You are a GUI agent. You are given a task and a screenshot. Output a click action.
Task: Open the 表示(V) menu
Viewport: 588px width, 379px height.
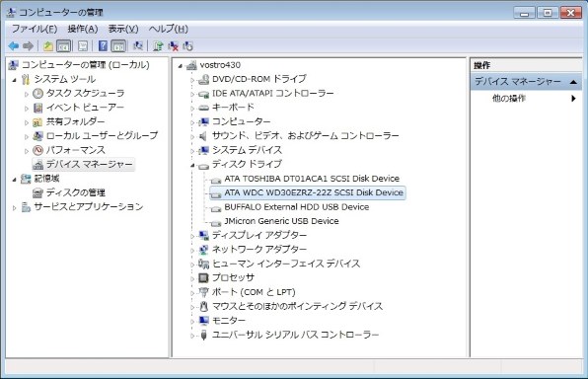pos(123,29)
